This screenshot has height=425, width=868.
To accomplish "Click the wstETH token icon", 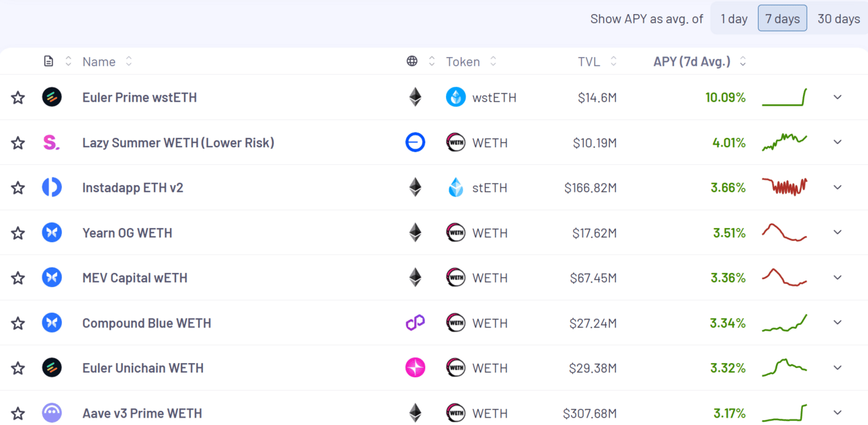I will [456, 97].
